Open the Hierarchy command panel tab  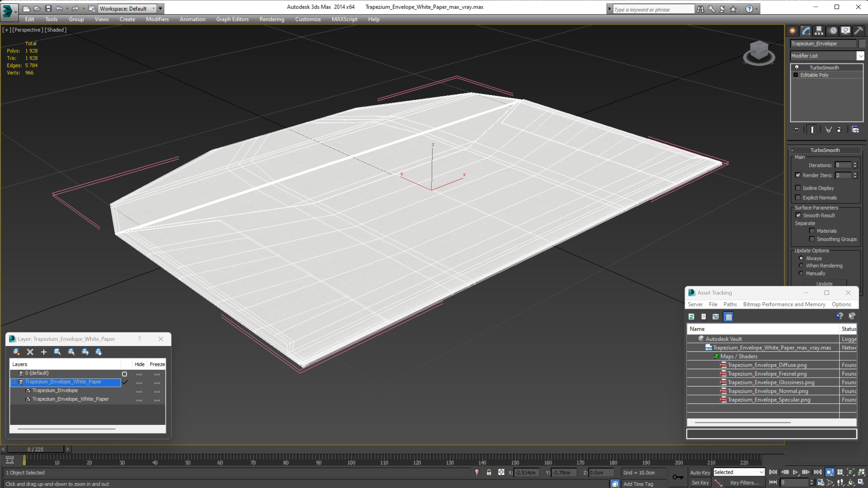[819, 31]
